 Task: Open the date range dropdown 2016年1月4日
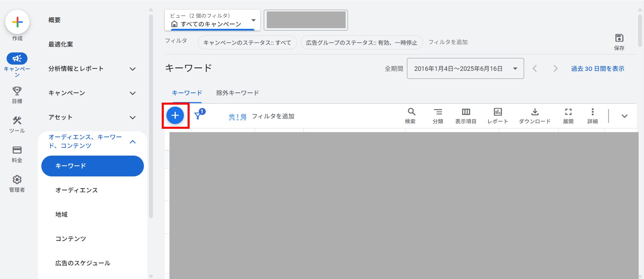tap(465, 68)
